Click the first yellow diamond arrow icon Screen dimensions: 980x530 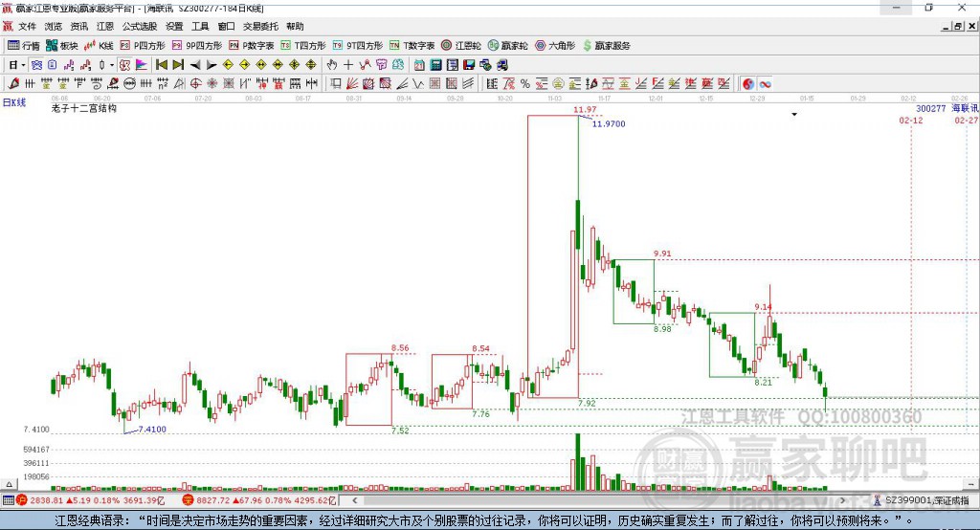coord(228,65)
